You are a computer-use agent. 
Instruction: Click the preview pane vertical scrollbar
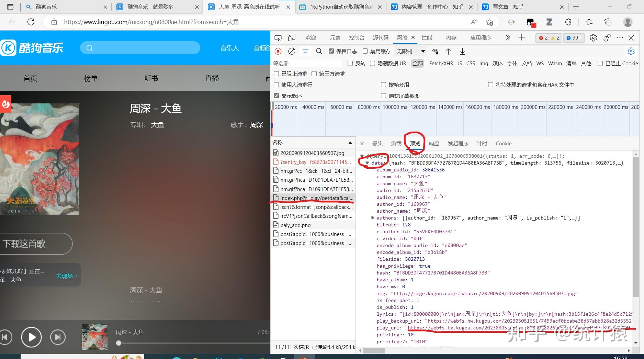pos(636,227)
